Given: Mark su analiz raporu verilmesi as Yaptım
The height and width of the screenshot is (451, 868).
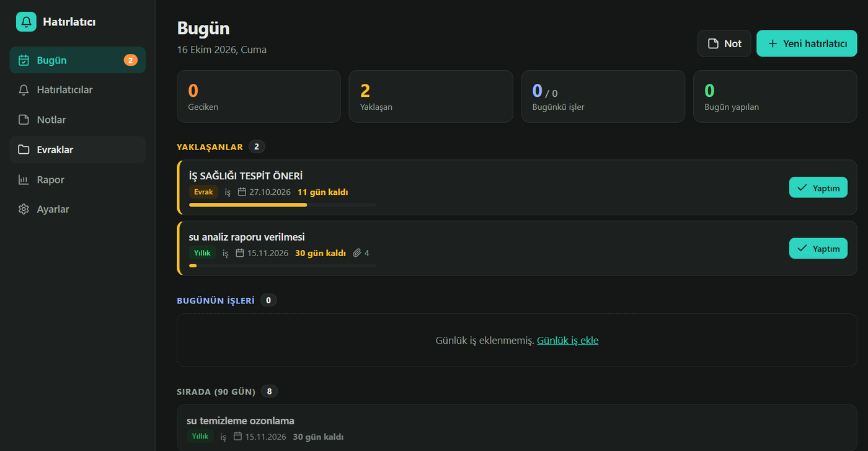Looking at the screenshot, I should (818, 248).
